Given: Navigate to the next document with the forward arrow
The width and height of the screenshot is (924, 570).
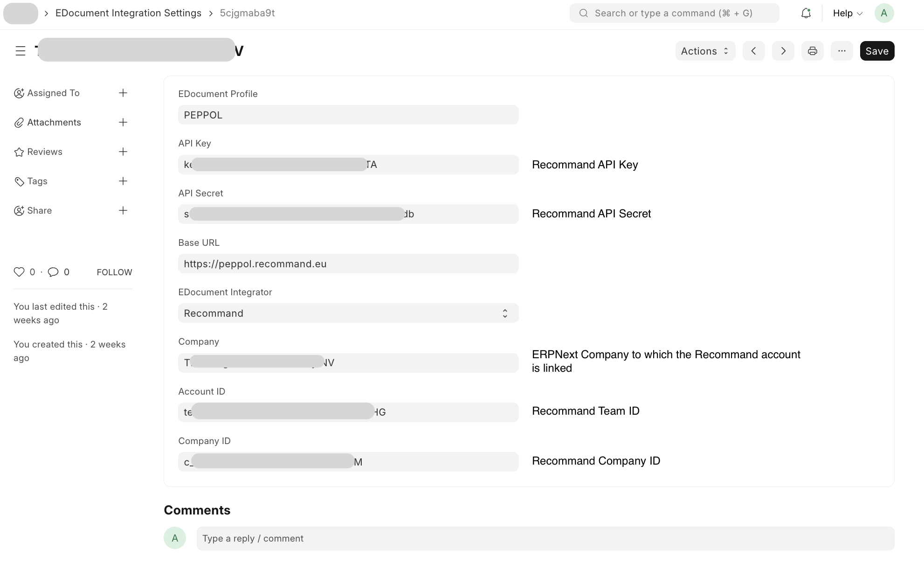Looking at the screenshot, I should point(783,51).
